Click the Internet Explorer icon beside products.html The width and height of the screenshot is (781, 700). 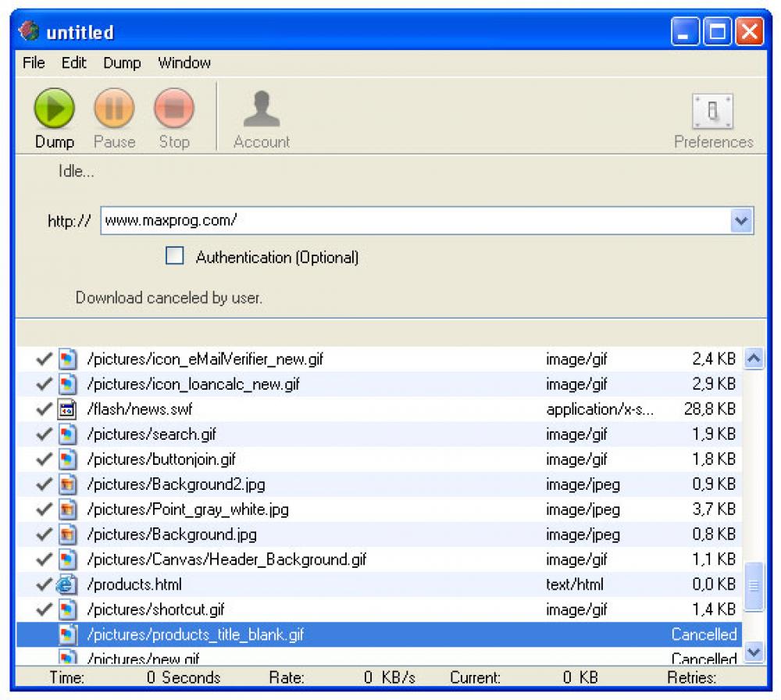tap(67, 584)
